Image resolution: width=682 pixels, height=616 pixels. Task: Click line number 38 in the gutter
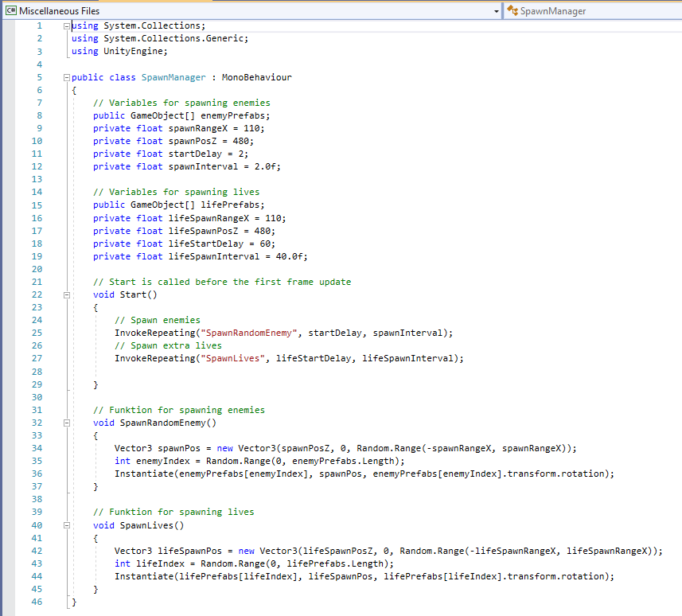37,500
